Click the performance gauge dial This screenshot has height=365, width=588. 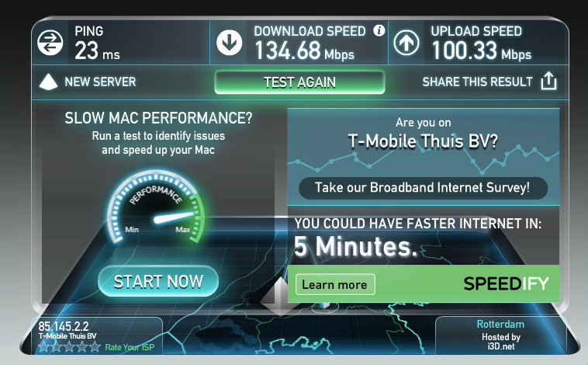pyautogui.click(x=156, y=207)
